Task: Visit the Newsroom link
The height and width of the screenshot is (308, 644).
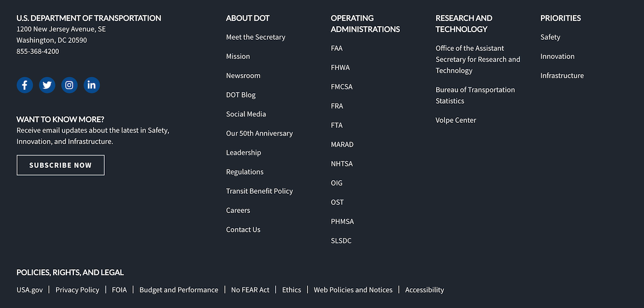Action: click(x=243, y=76)
